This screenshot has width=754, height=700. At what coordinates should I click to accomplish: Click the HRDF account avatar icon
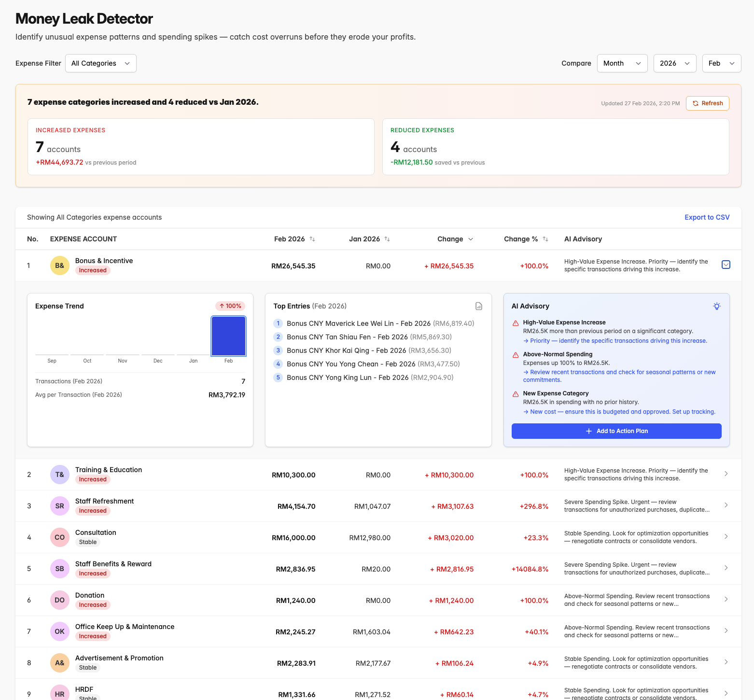59,693
